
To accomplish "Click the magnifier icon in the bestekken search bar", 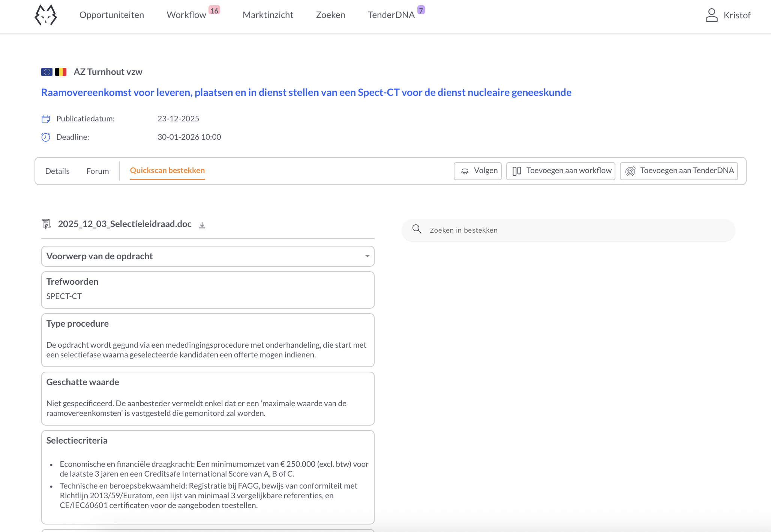I will (417, 230).
